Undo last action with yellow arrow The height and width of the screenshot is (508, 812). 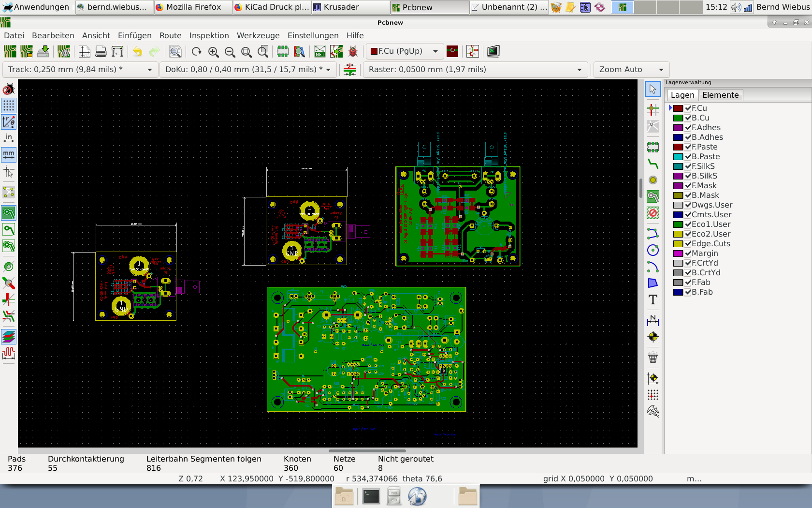[x=138, y=51]
